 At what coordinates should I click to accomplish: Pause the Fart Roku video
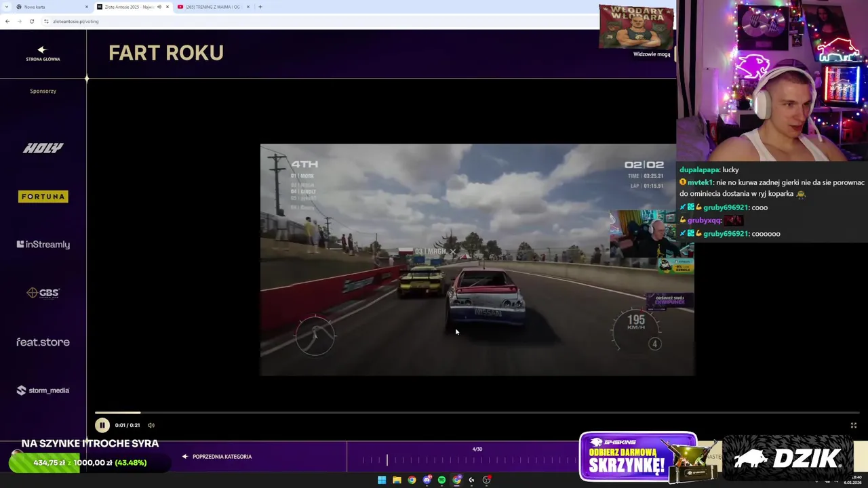click(102, 425)
